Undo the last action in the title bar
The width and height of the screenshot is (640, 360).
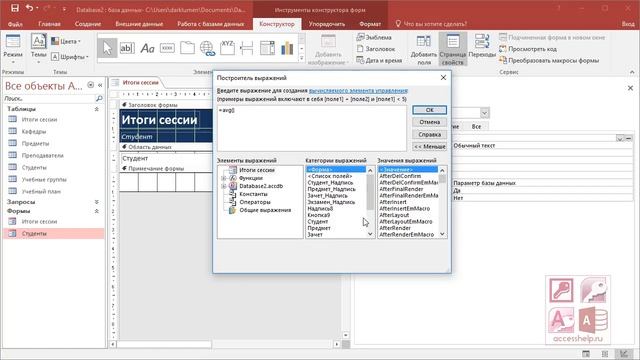(x=29, y=8)
